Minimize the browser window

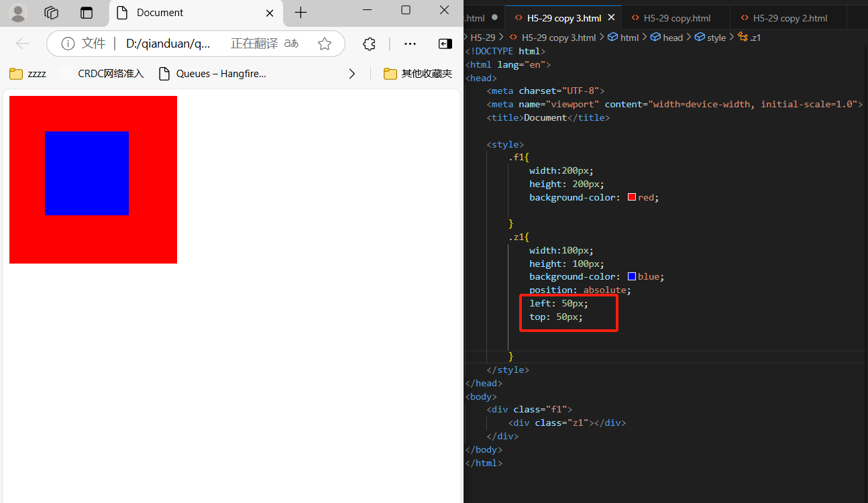367,10
